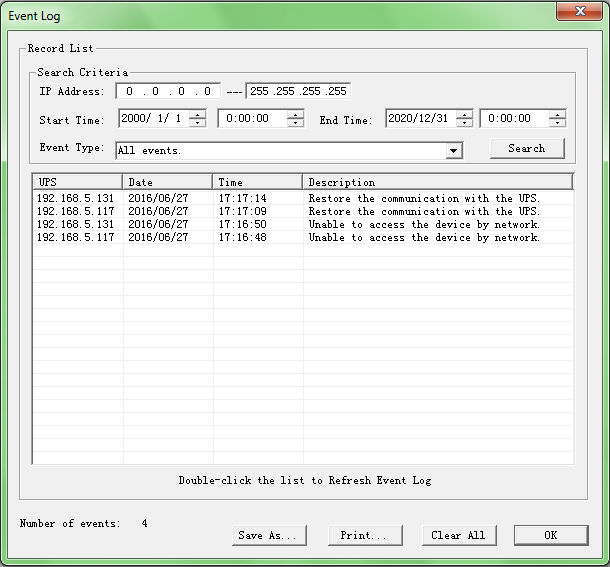The width and height of the screenshot is (610, 567).
Task: Click the starting IP Address field
Action: 167,92
